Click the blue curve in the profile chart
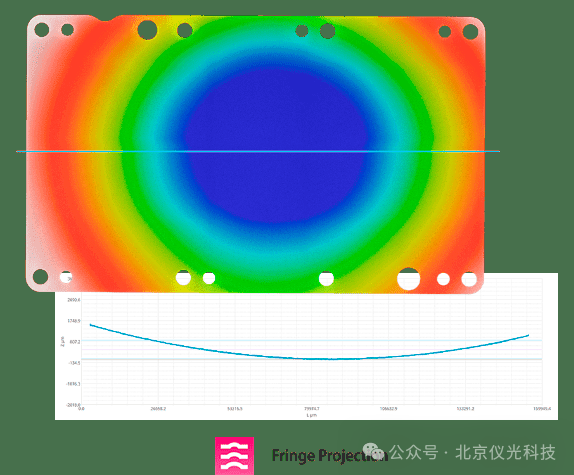This screenshot has width=574, height=475. (309, 343)
